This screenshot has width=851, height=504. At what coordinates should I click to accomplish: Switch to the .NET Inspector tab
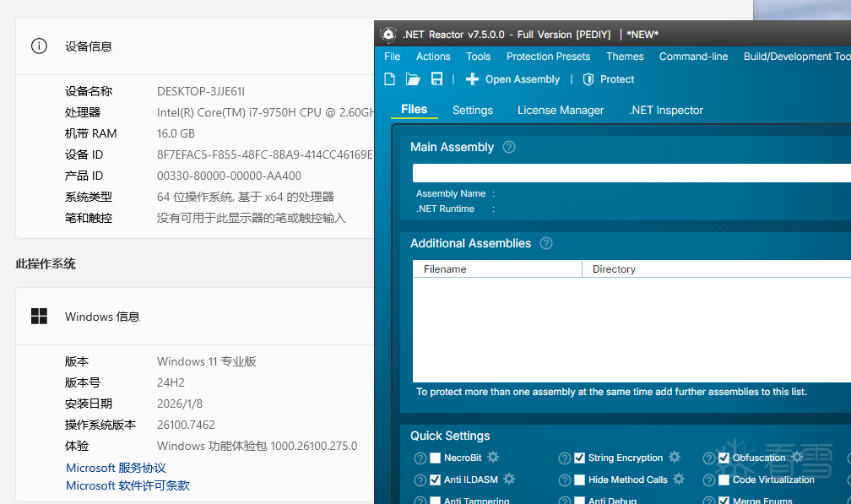point(666,110)
